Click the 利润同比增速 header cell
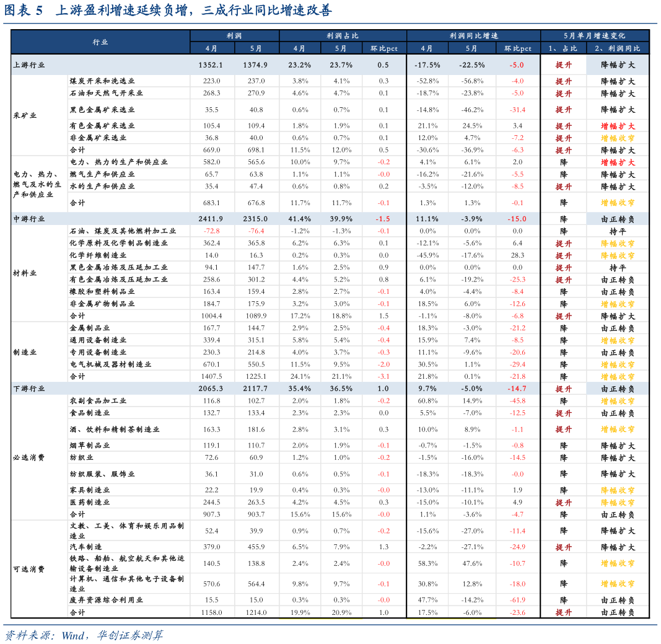Image resolution: width=661 pixels, height=644 pixels. click(473, 36)
